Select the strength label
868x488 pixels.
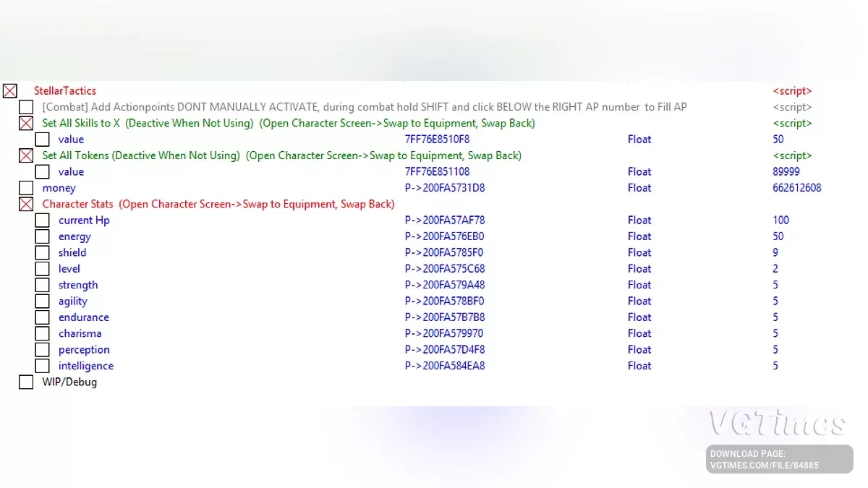(78, 285)
